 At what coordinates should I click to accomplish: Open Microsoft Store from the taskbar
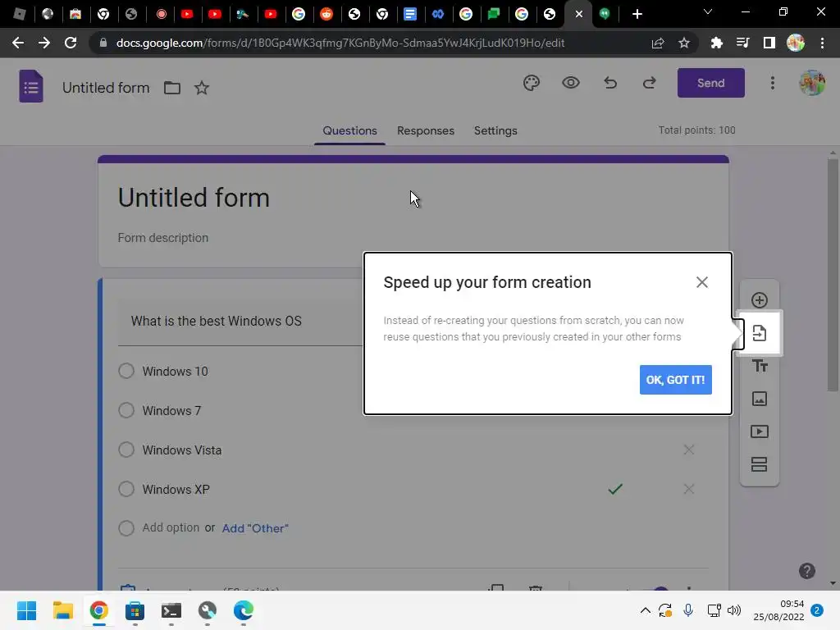135,610
